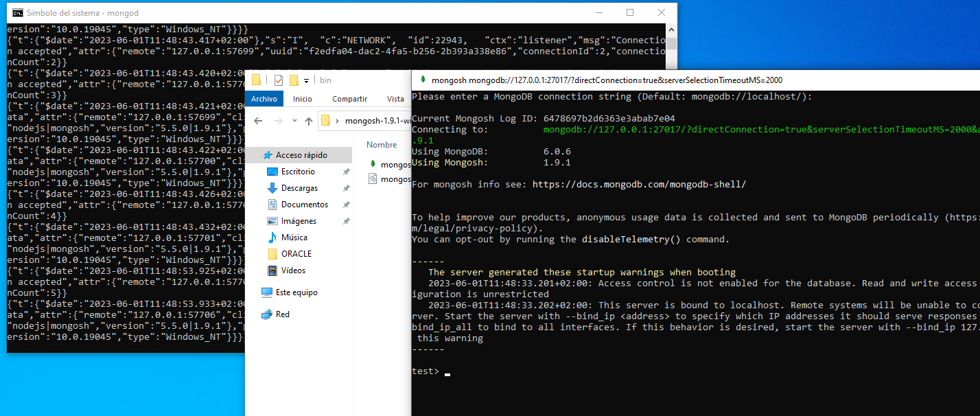Click the Imágenes icon in the sidebar
The height and width of the screenshot is (416, 980).
(272, 221)
